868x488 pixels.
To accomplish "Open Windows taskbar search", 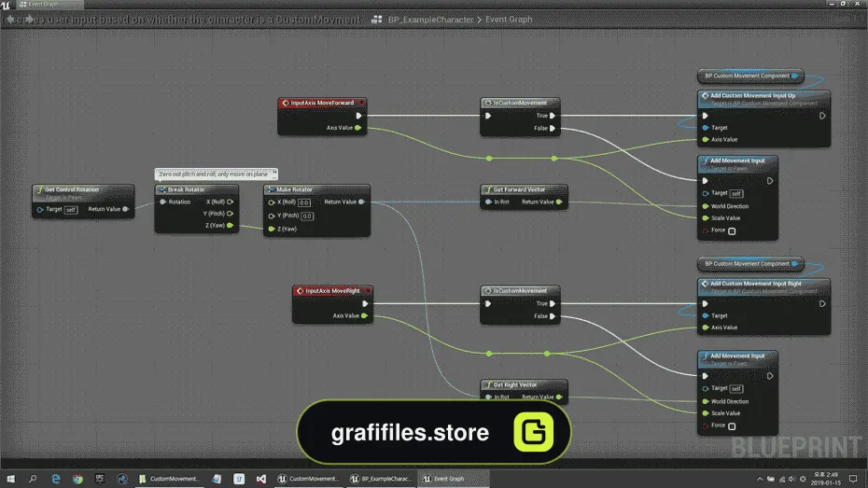I will [33, 479].
